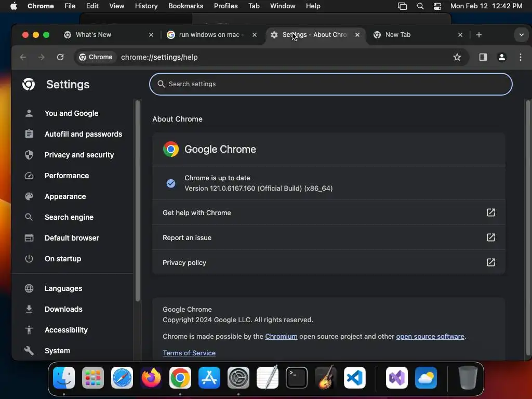This screenshot has width=532, height=399.
Task: Click the address bar URL
Action: point(159,57)
